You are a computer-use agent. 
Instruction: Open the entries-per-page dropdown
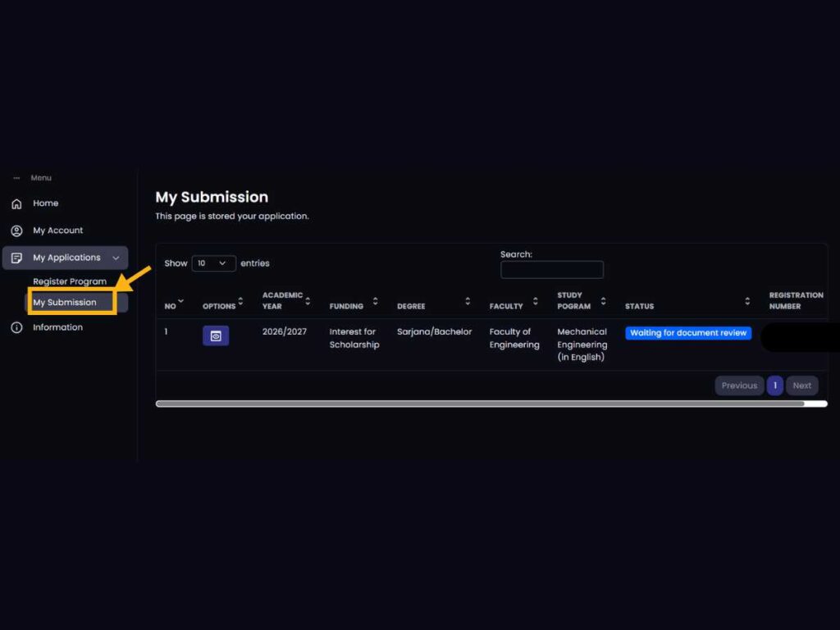click(x=213, y=263)
